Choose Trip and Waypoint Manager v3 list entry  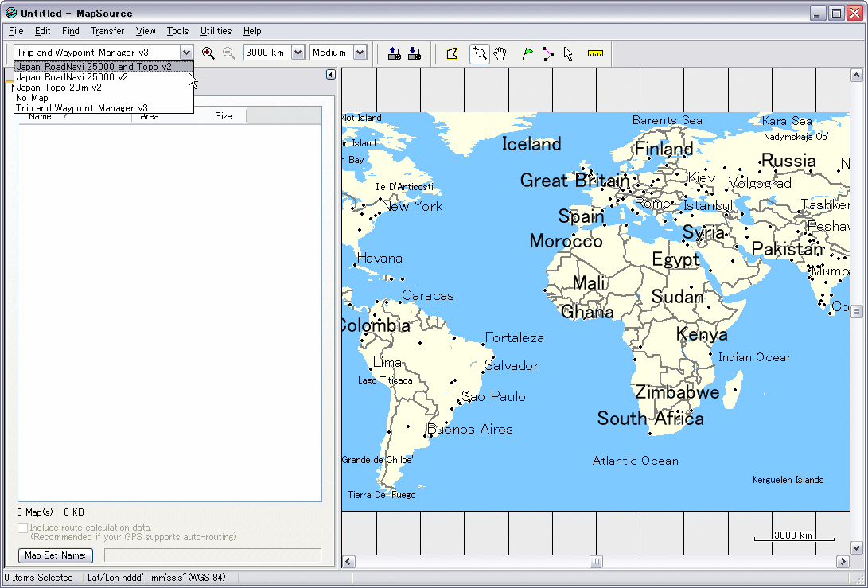[104, 108]
